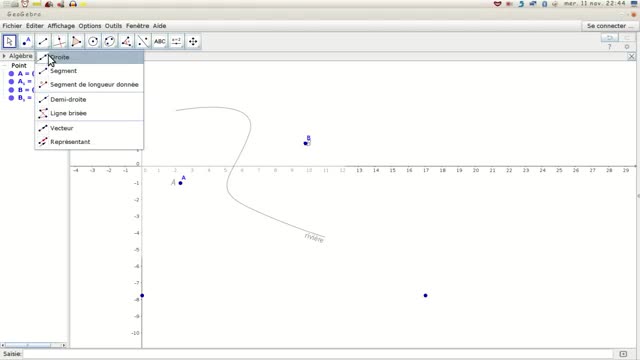This screenshot has width=640, height=360.
Task: Collapse the Point tree group
Action: (x=4, y=65)
